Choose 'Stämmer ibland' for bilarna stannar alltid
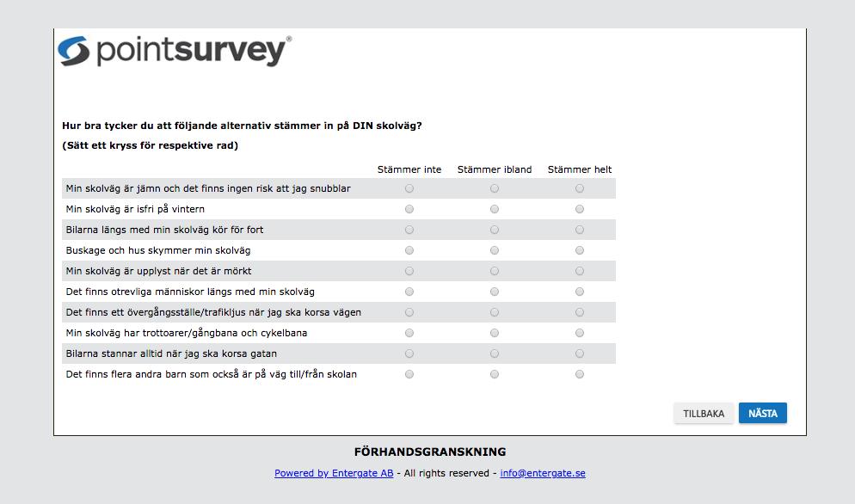Screen dimensions: 855x504 (x=495, y=353)
